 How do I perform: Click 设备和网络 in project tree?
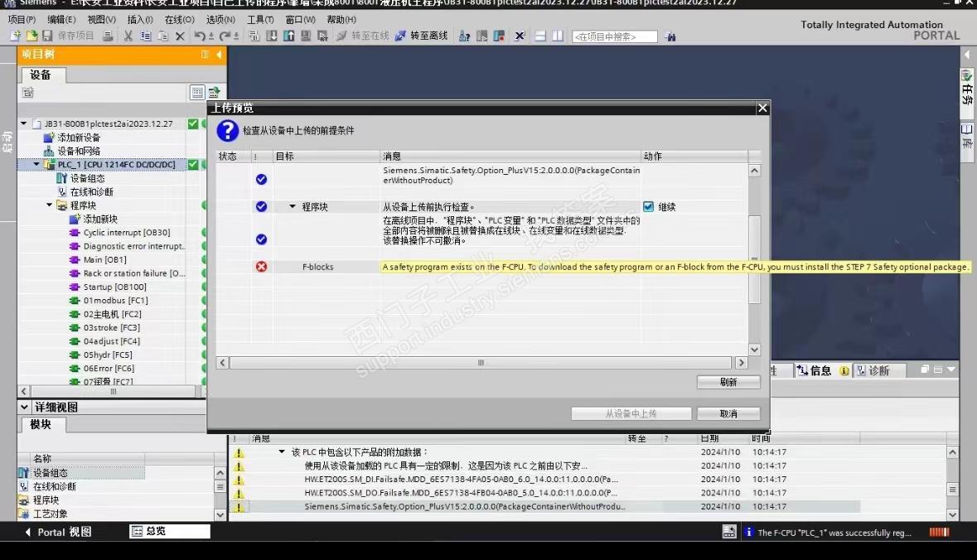[79, 152]
